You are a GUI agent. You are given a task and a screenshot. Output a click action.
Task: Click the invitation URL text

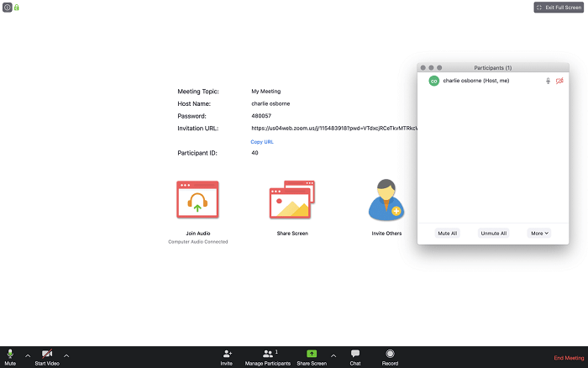point(333,129)
